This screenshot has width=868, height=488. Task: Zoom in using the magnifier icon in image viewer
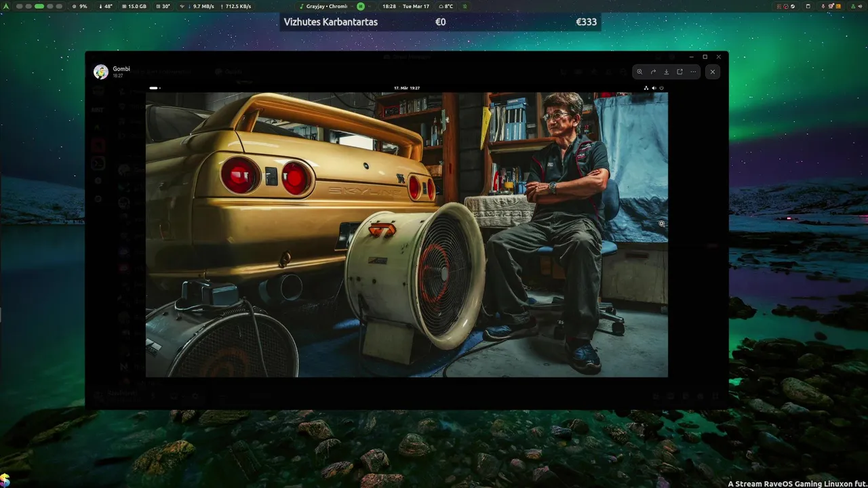[x=639, y=71]
